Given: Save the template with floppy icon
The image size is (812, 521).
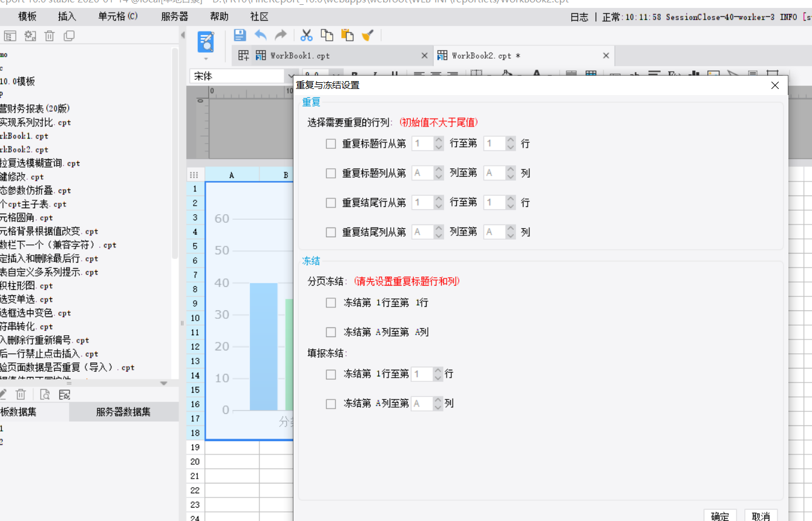Looking at the screenshot, I should tap(240, 36).
